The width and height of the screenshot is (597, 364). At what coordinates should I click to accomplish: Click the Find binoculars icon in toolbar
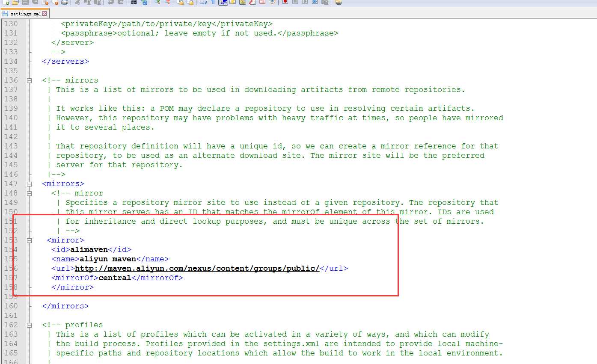[134, 2]
